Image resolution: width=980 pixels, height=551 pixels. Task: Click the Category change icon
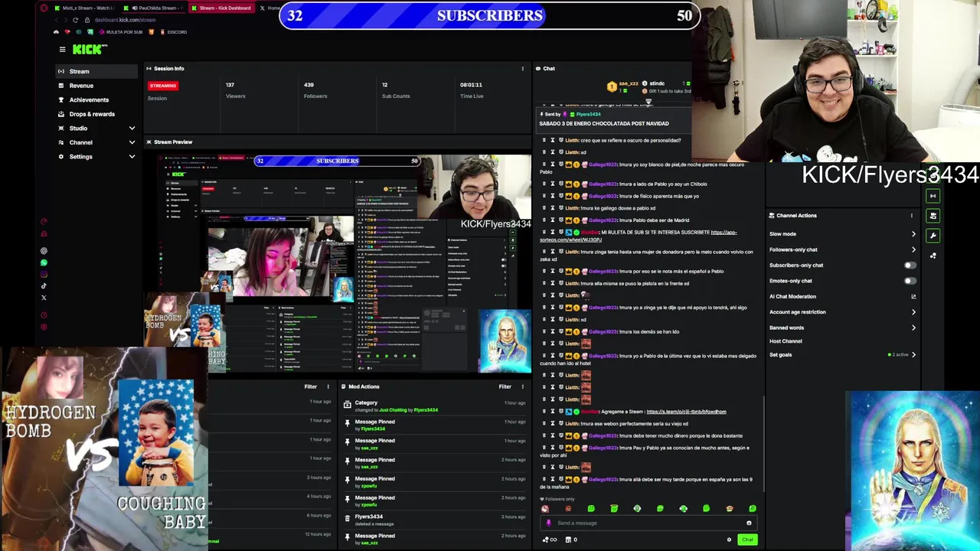[x=347, y=404]
